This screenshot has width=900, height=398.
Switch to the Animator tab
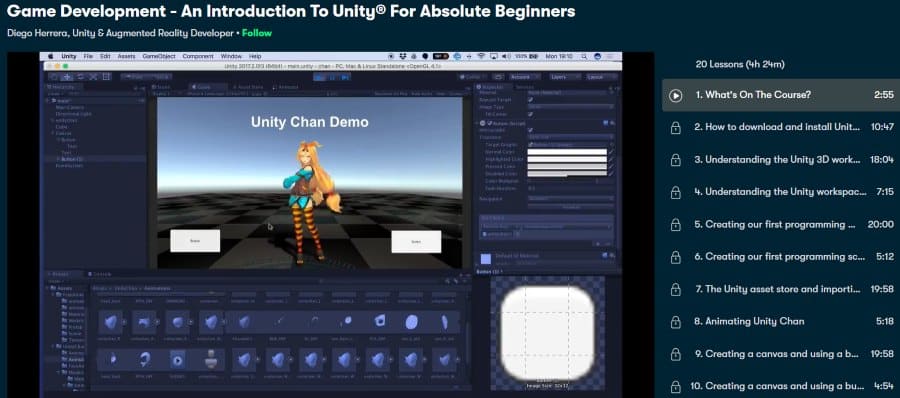click(286, 87)
